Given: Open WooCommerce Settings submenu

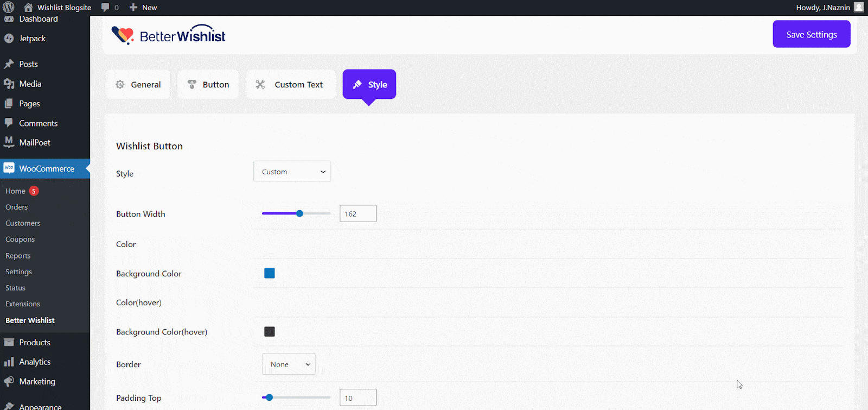Looking at the screenshot, I should [18, 272].
